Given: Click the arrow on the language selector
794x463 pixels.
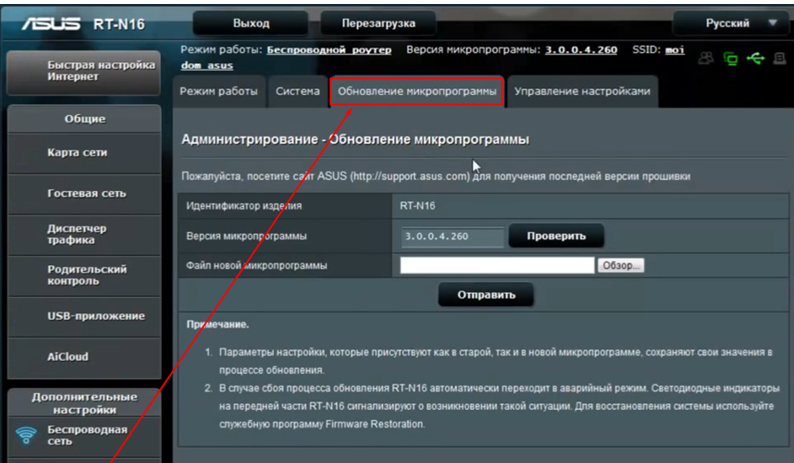Looking at the screenshot, I should point(773,23).
